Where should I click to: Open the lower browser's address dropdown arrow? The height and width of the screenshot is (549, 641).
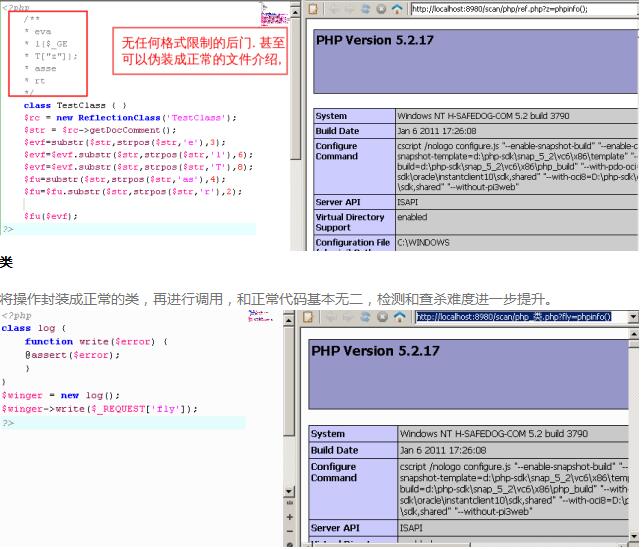coord(633,317)
